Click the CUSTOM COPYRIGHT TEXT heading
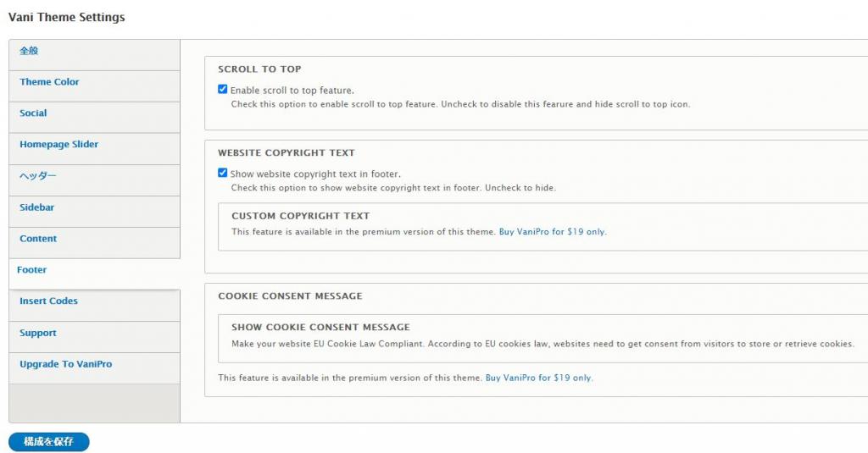 [301, 216]
